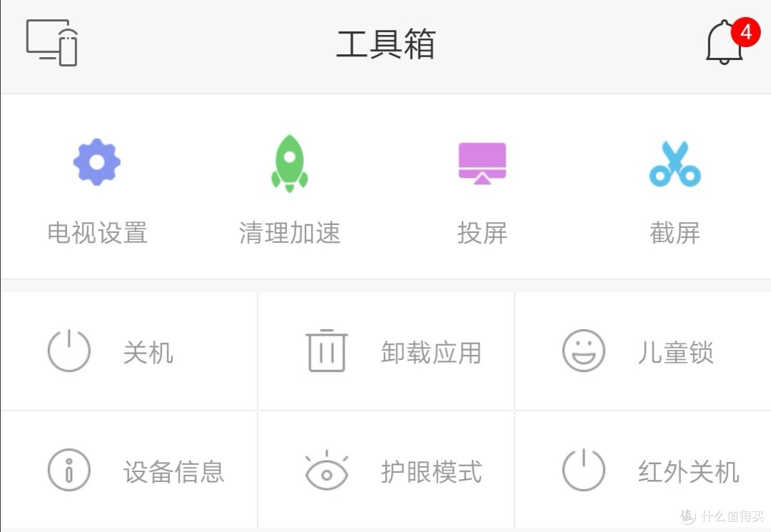
Task: Toggle child lock via smiley icon
Action: pos(583,351)
